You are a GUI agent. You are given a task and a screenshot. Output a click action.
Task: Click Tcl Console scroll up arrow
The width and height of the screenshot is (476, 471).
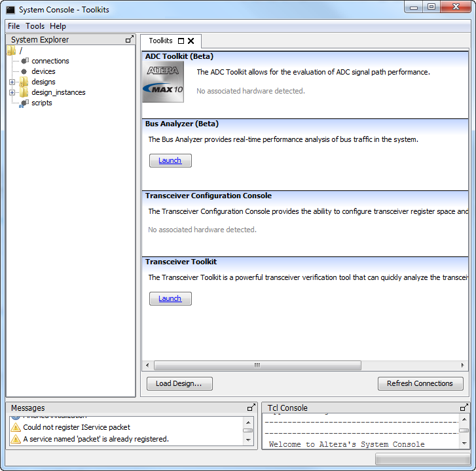(464, 419)
